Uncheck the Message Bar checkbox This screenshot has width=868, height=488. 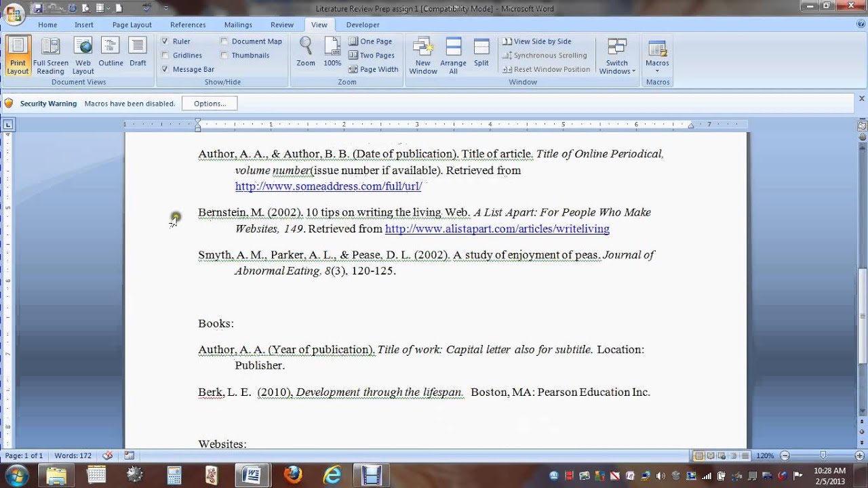pyautogui.click(x=165, y=69)
